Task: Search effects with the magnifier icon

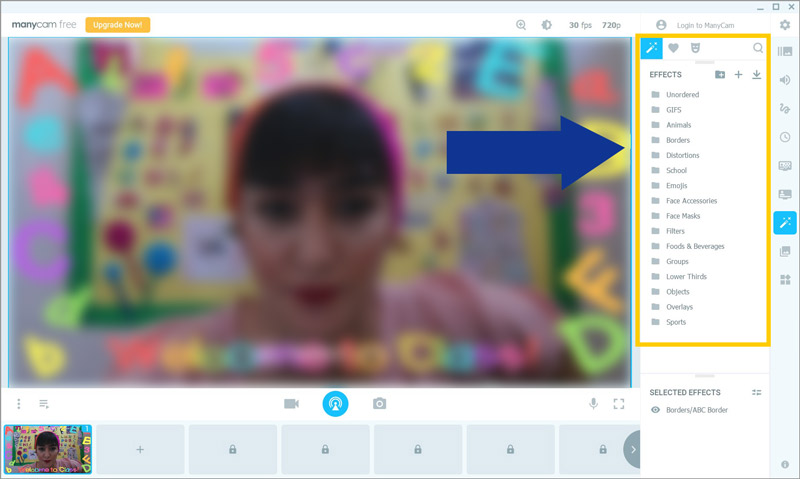Action: (x=758, y=47)
